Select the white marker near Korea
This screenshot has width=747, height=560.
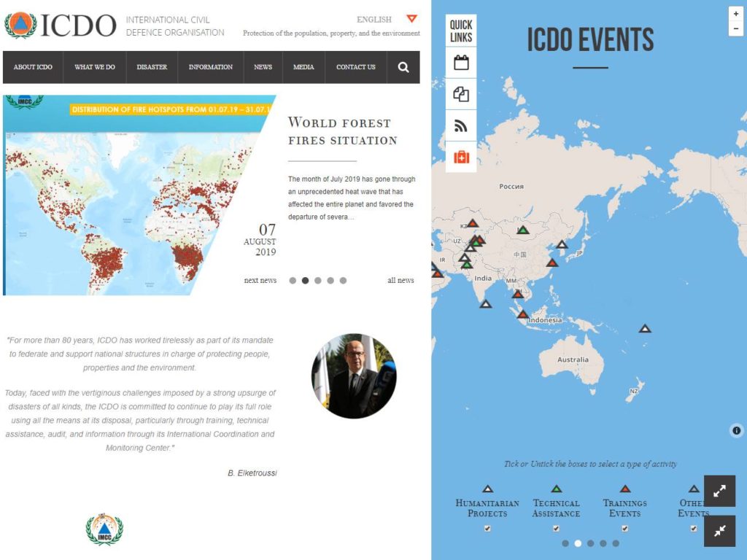tap(562, 244)
